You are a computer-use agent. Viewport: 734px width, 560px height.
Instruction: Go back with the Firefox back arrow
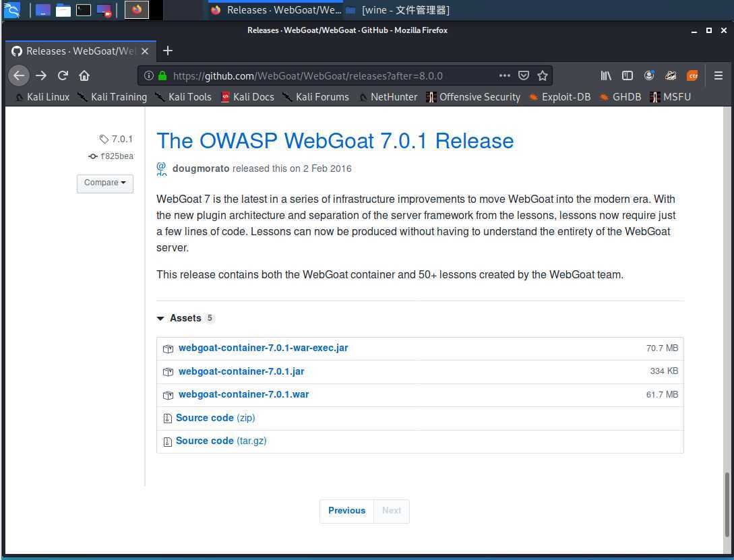point(19,75)
